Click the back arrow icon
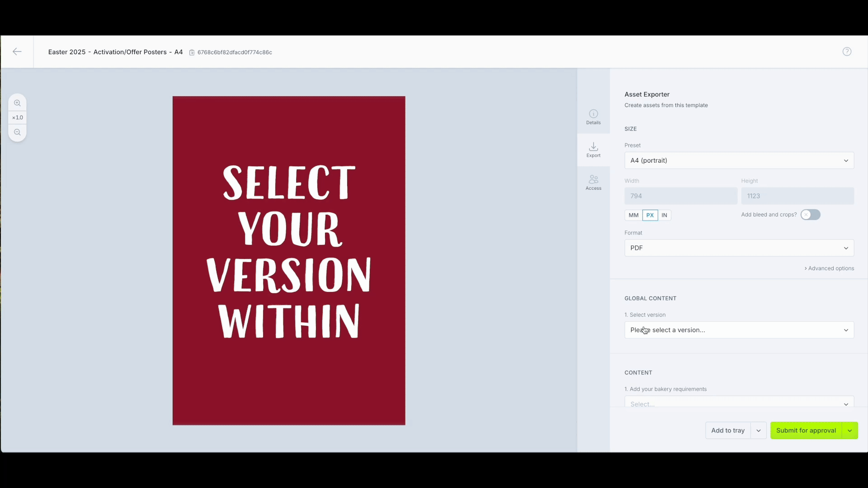 (17, 52)
